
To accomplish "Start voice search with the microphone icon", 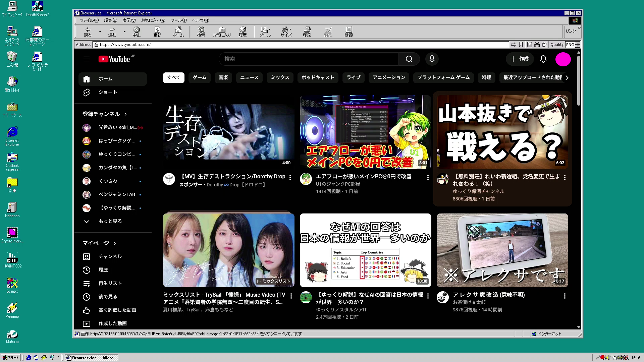I will click(432, 59).
